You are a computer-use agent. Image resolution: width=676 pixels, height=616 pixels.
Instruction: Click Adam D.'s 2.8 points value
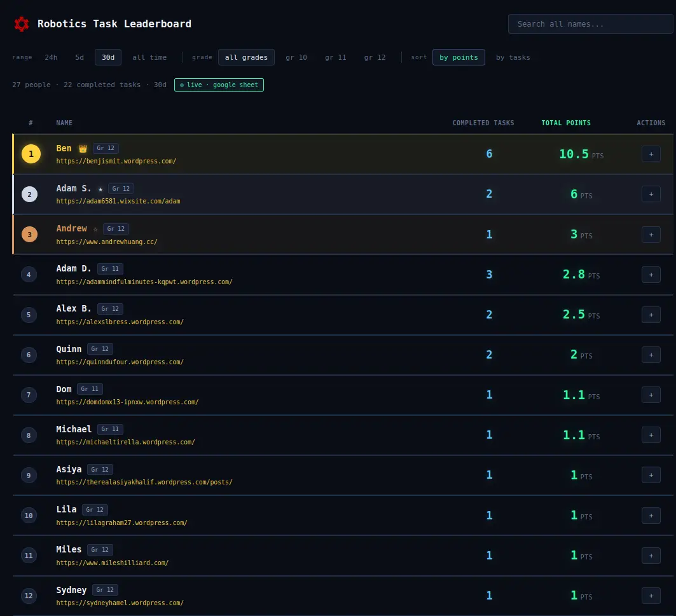pyautogui.click(x=574, y=275)
